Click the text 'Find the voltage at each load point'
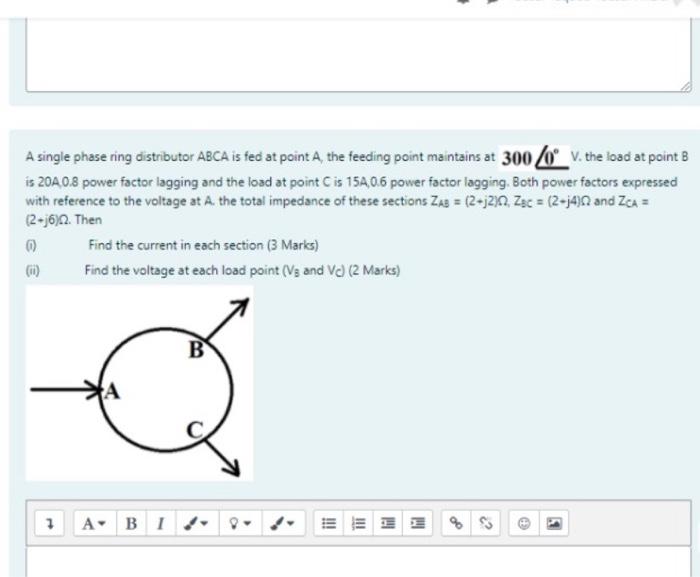700x577 pixels. (x=182, y=270)
